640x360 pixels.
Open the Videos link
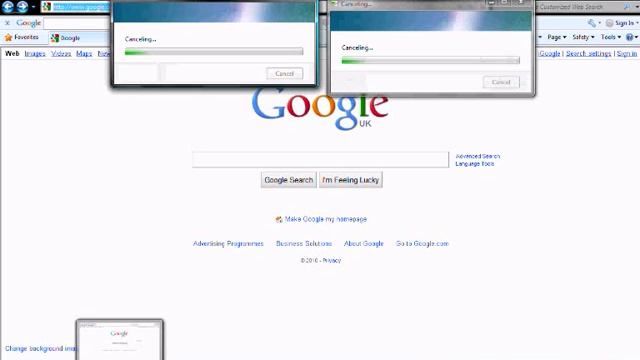61,53
